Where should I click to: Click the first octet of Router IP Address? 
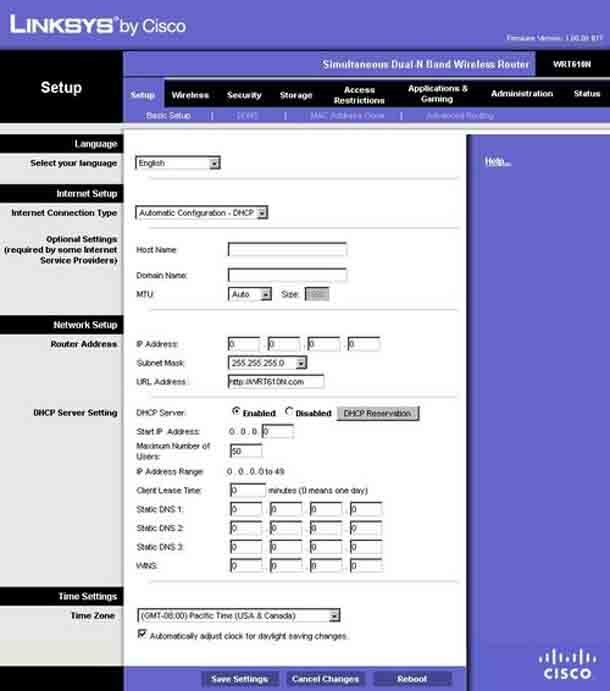pos(244,344)
